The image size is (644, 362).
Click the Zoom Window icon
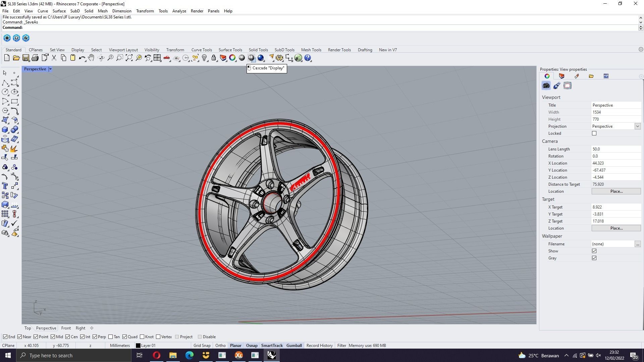click(119, 58)
